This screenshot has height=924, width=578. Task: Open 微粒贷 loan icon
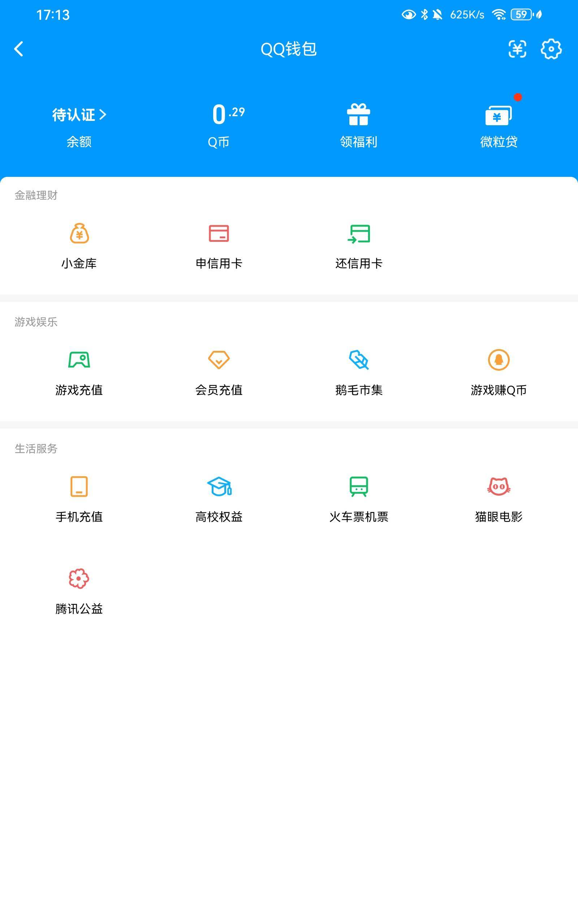pos(499,115)
